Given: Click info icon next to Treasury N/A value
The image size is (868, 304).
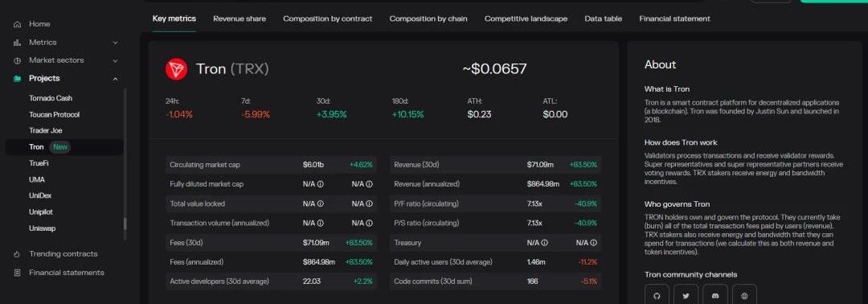Looking at the screenshot, I should (x=545, y=243).
